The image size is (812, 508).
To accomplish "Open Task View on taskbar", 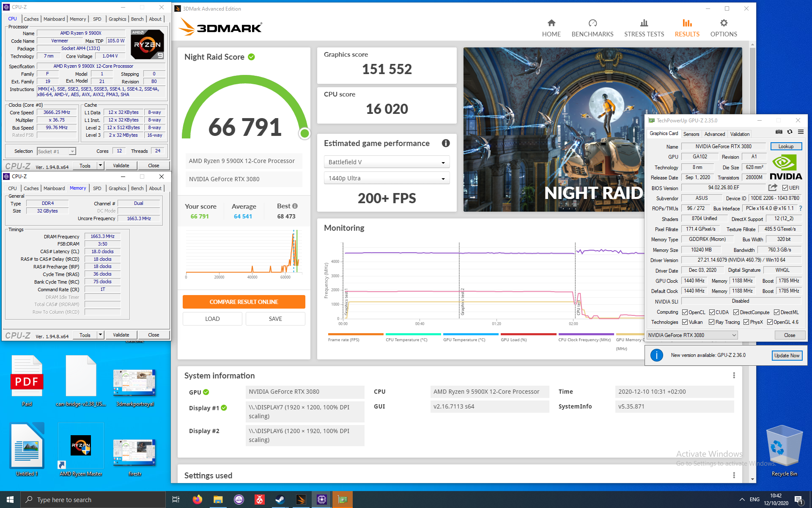I will pyautogui.click(x=176, y=500).
